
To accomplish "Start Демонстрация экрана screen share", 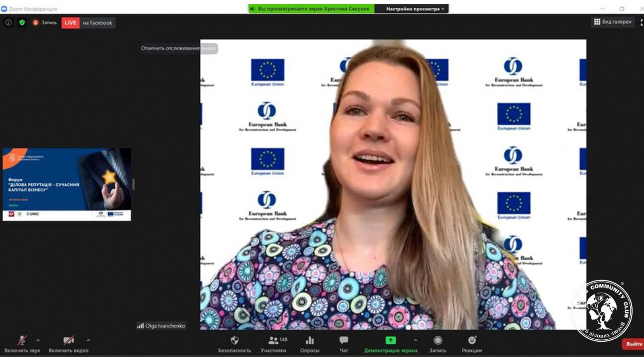I will point(390,345).
